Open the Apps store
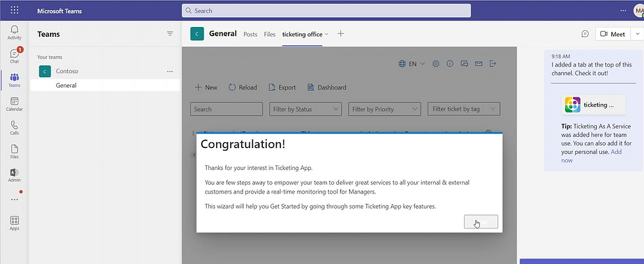This screenshot has height=264, width=644. (14, 223)
